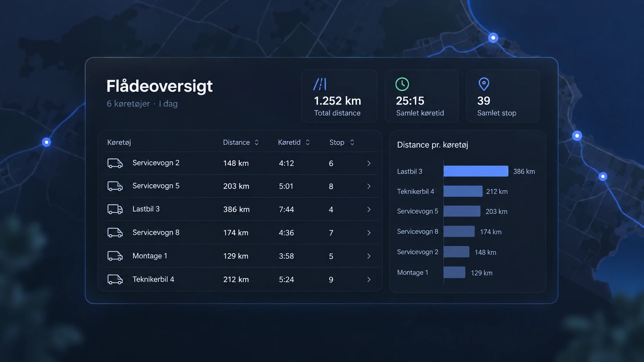Expand the Teknikerbil 4 row chevron
The height and width of the screenshot is (362, 644).
pos(369,280)
